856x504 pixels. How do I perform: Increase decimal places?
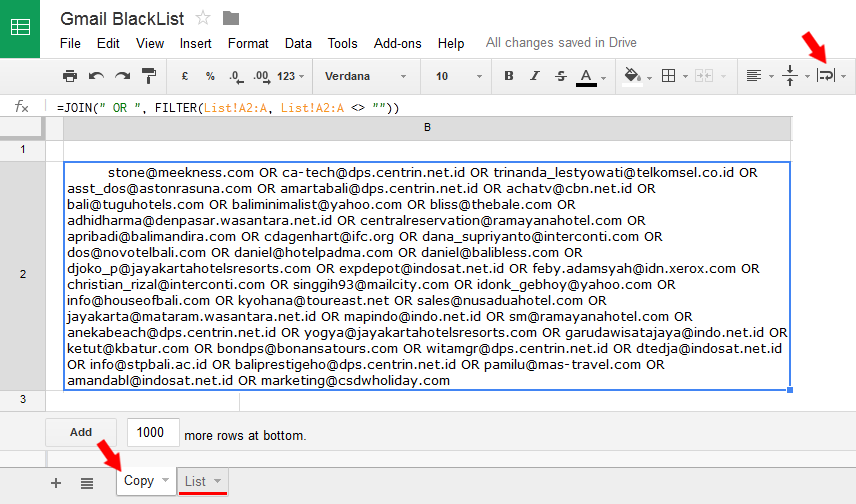[261, 76]
